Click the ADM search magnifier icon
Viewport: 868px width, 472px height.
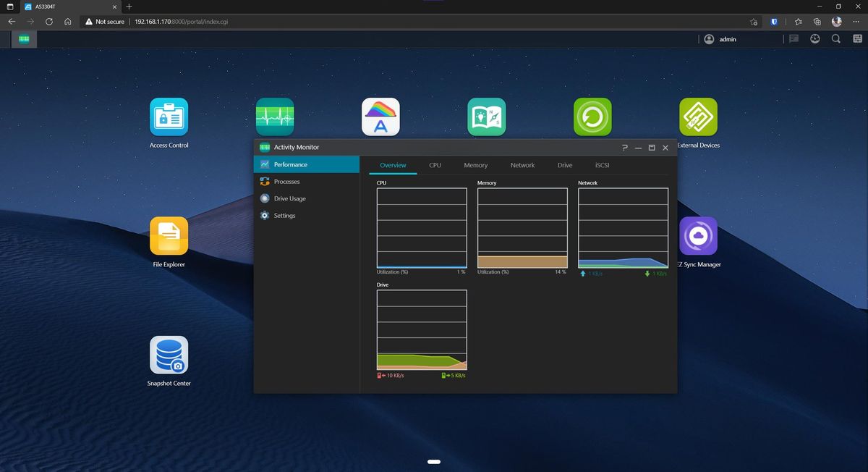point(836,39)
